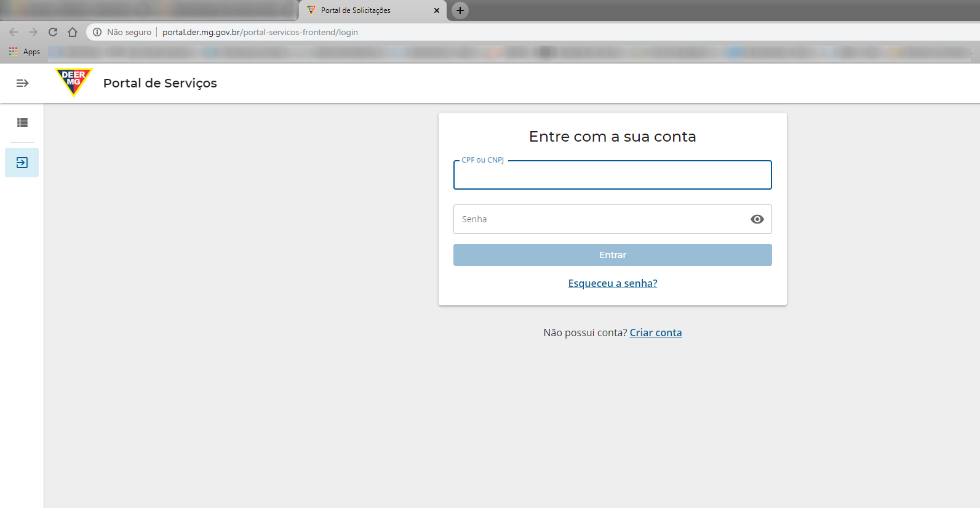Follow the 'Criar conta' link
The width and height of the screenshot is (980, 508).
(x=655, y=333)
